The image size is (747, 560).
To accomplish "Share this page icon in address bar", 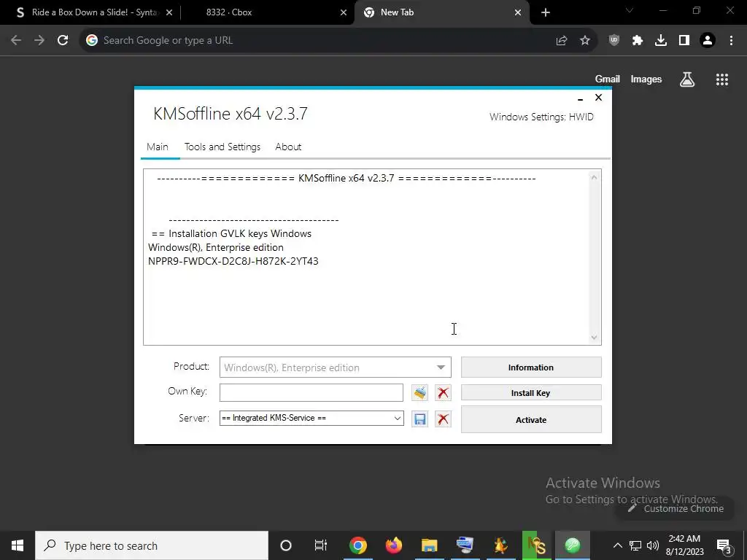I will (562, 41).
